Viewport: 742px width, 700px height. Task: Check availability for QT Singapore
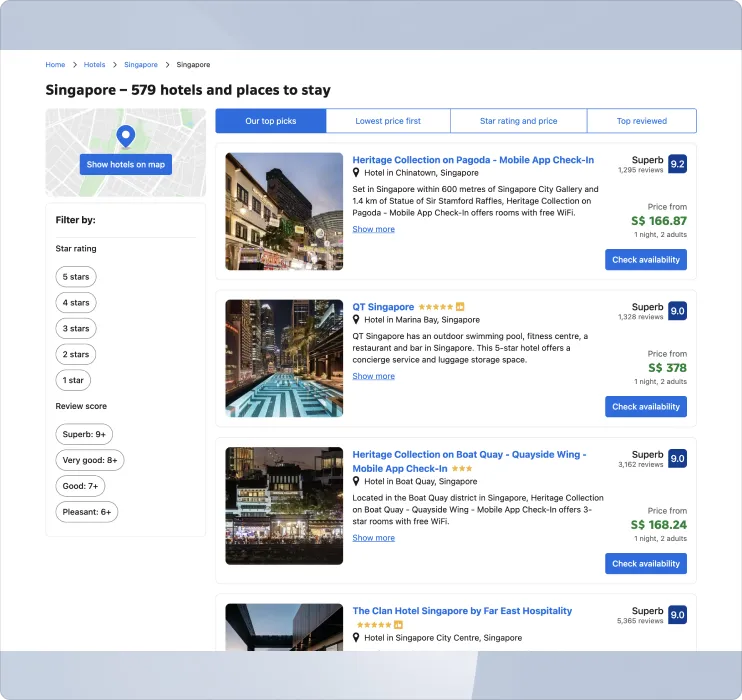(646, 407)
